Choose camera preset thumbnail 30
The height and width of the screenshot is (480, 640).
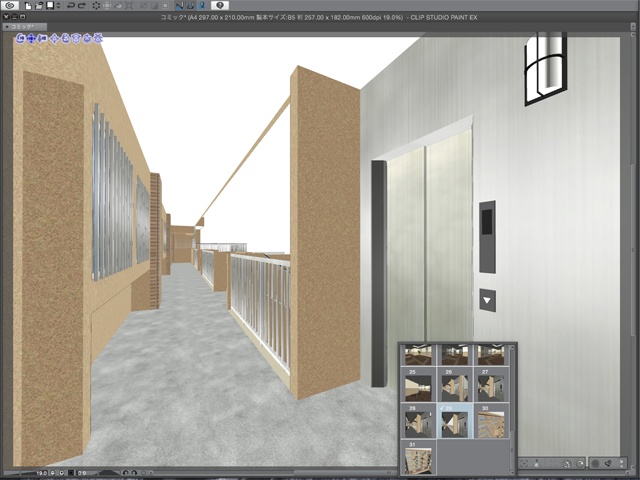pyautogui.click(x=491, y=421)
